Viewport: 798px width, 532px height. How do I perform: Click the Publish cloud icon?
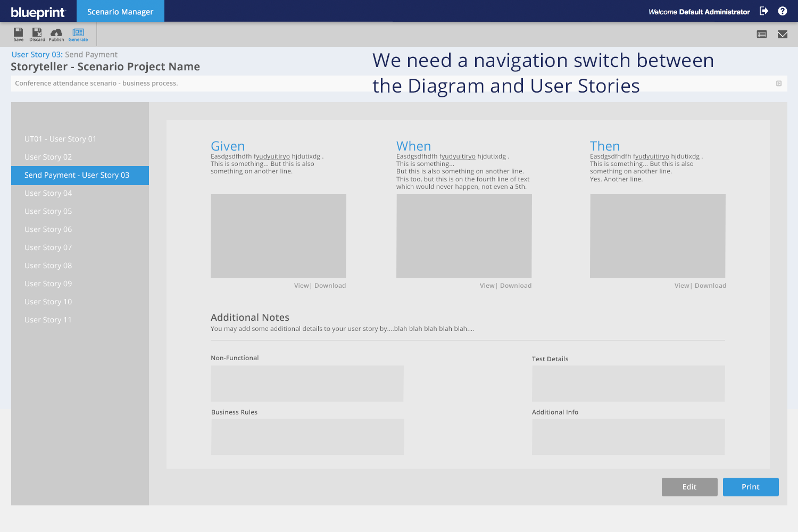(x=56, y=34)
